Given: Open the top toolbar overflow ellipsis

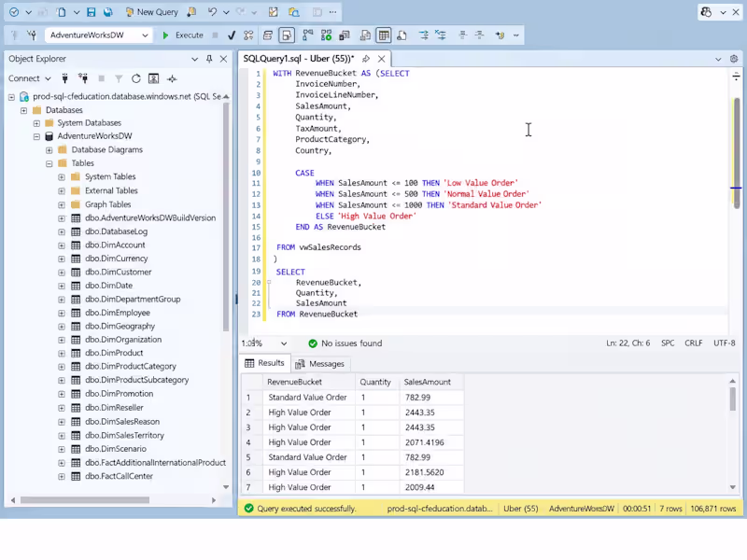Looking at the screenshot, I should coord(332,12).
